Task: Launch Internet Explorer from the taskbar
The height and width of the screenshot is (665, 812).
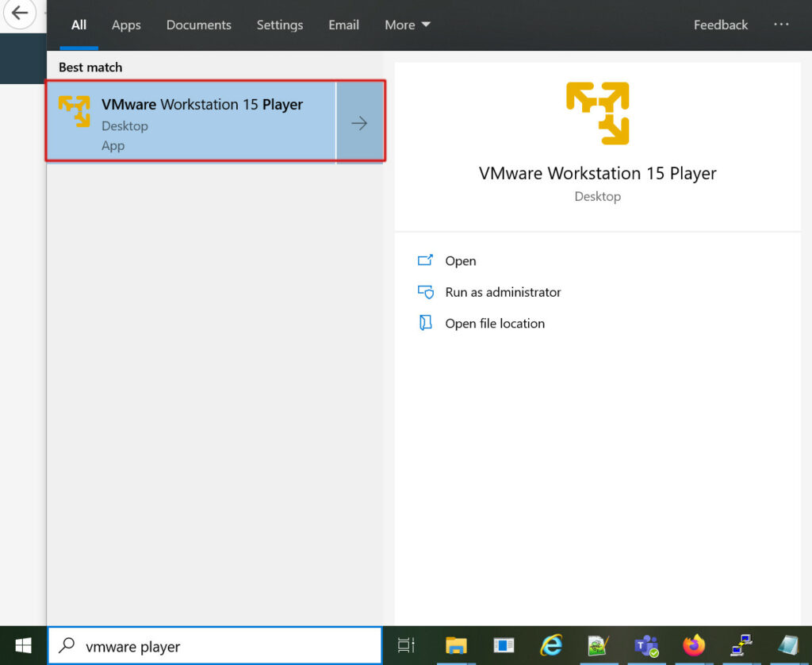Action: (x=551, y=646)
